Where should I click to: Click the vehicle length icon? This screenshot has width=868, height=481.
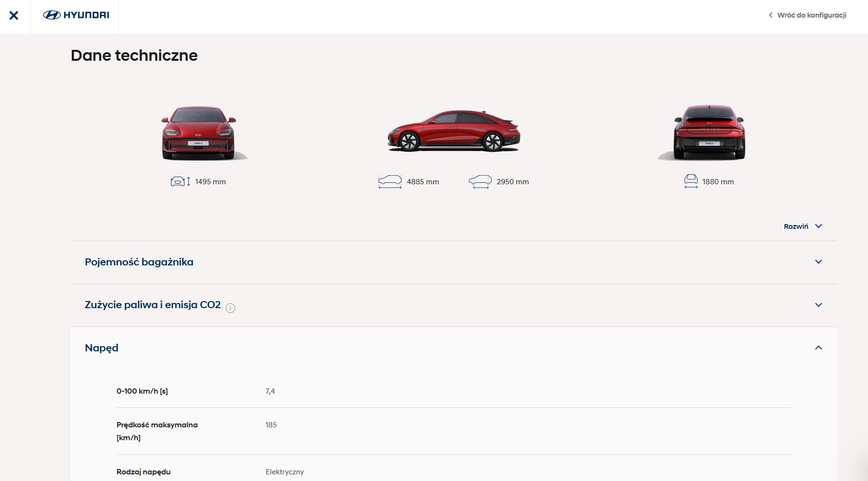click(x=390, y=182)
